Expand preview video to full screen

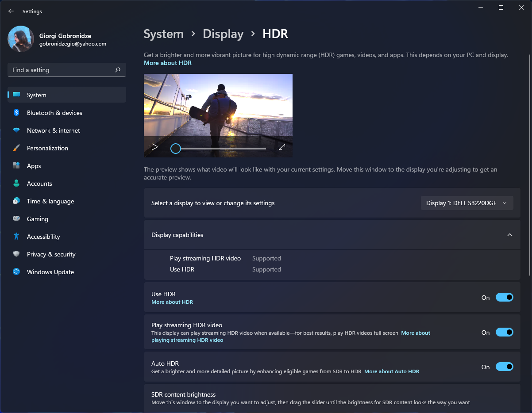pos(282,147)
